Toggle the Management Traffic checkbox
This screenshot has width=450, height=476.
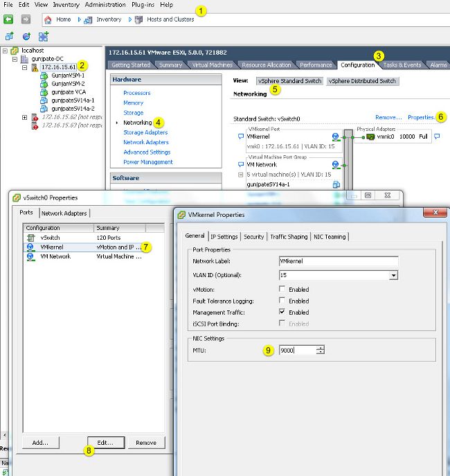(282, 312)
